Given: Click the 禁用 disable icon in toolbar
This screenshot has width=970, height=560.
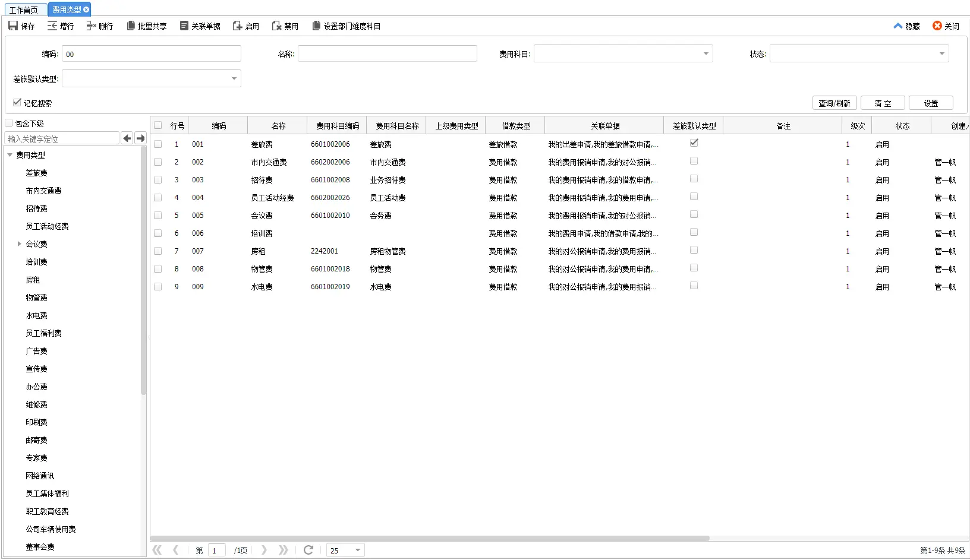Looking at the screenshot, I should [276, 26].
